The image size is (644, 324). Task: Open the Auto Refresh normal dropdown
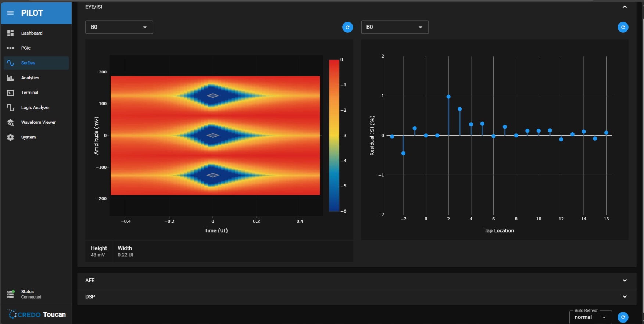tap(590, 317)
